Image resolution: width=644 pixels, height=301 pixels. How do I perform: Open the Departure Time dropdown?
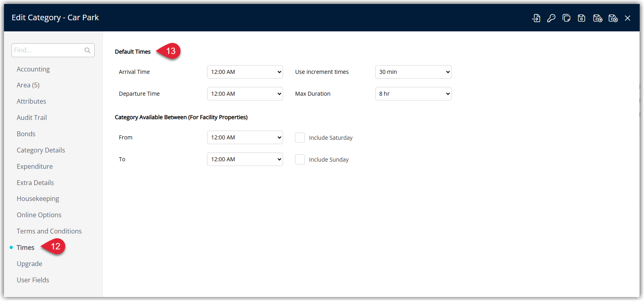click(x=245, y=94)
